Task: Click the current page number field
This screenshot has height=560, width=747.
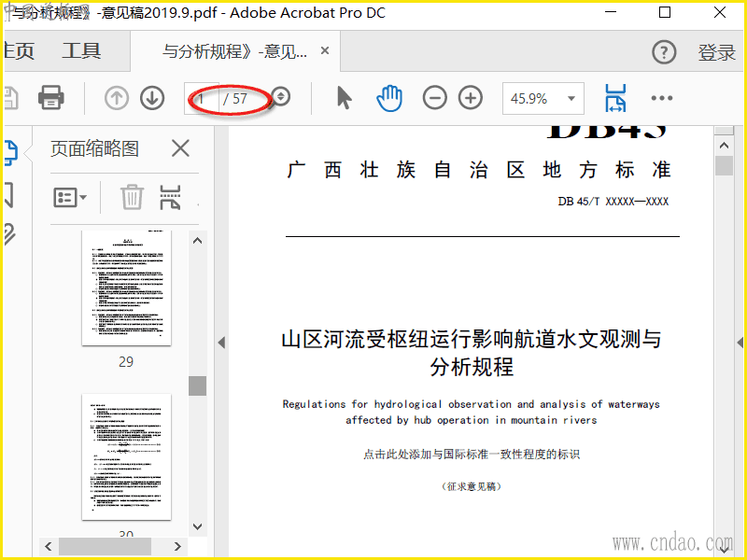Action: coord(202,99)
